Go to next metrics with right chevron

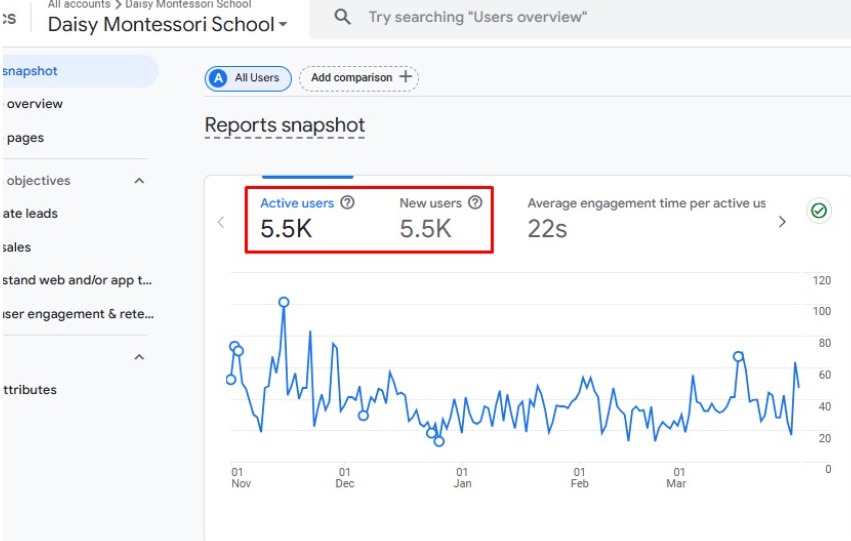(782, 221)
